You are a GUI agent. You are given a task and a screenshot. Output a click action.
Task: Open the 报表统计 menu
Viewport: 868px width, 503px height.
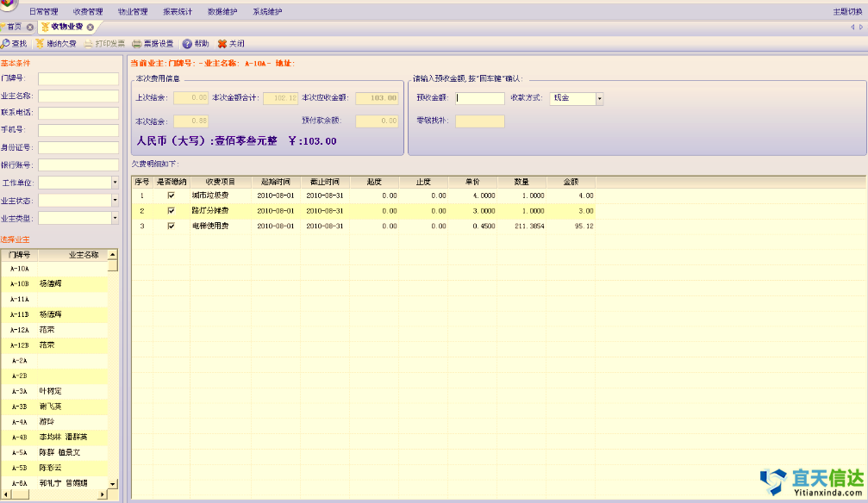tap(177, 12)
